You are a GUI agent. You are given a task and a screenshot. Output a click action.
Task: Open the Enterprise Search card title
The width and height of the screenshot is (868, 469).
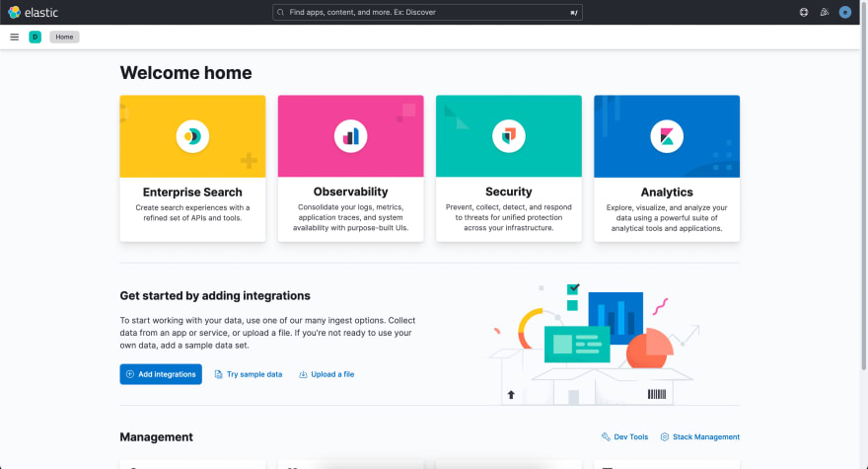tap(192, 192)
